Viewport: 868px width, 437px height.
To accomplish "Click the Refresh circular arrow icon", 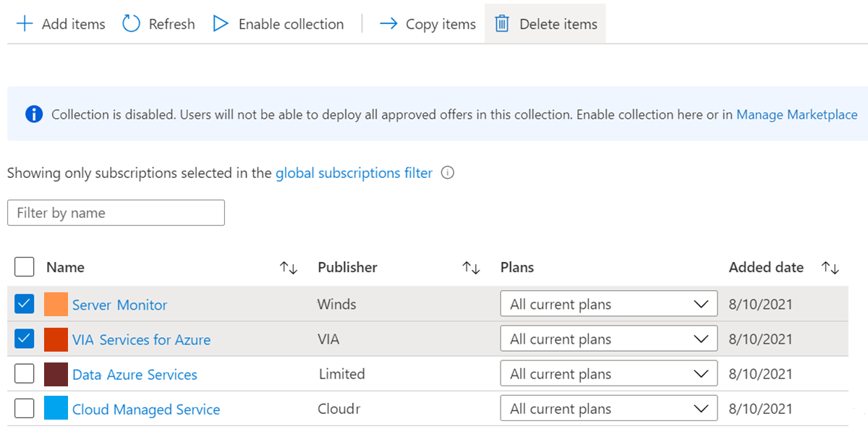I will [x=131, y=24].
